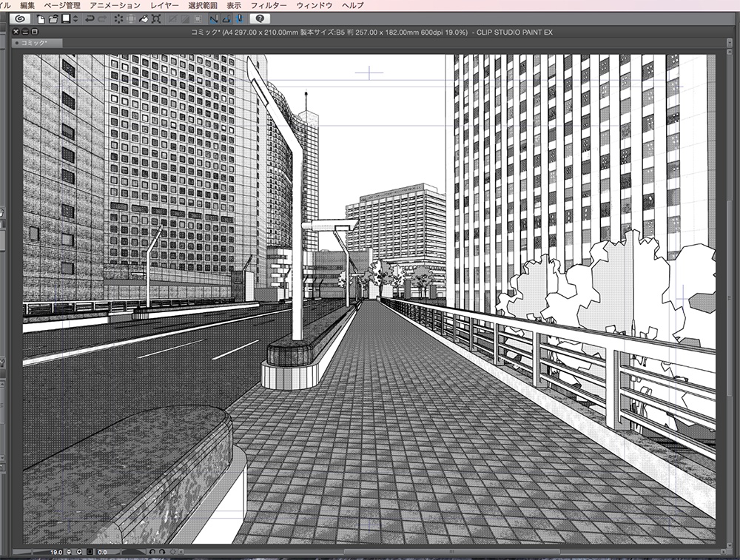Open an existing file from the toolbar
740x560 pixels.
(53, 20)
